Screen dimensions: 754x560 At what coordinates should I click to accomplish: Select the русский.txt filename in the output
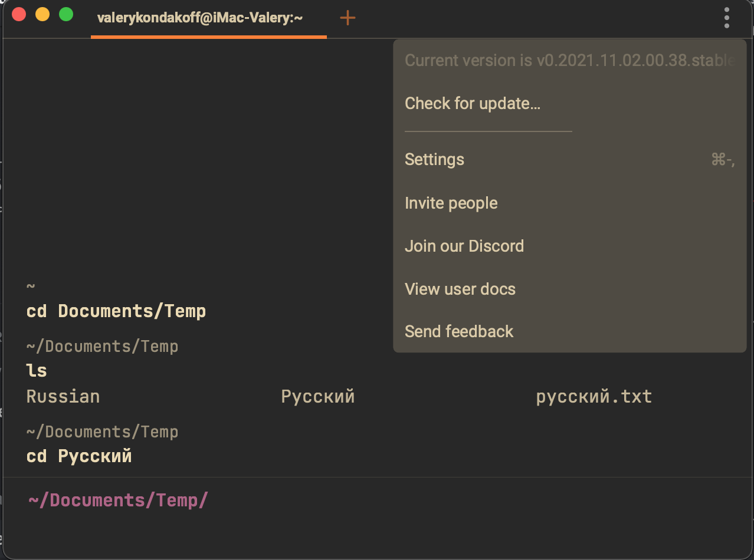click(594, 396)
